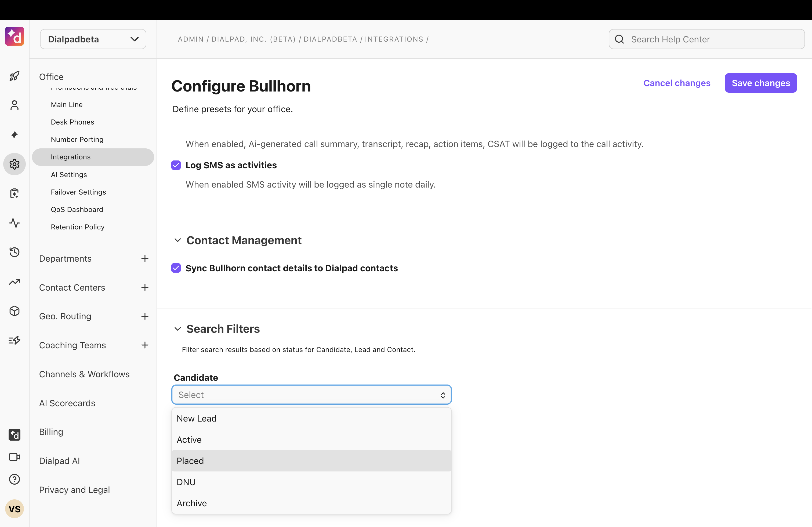Click INTEGRATIONS breadcrumb link
The width and height of the screenshot is (812, 527).
pyautogui.click(x=394, y=39)
